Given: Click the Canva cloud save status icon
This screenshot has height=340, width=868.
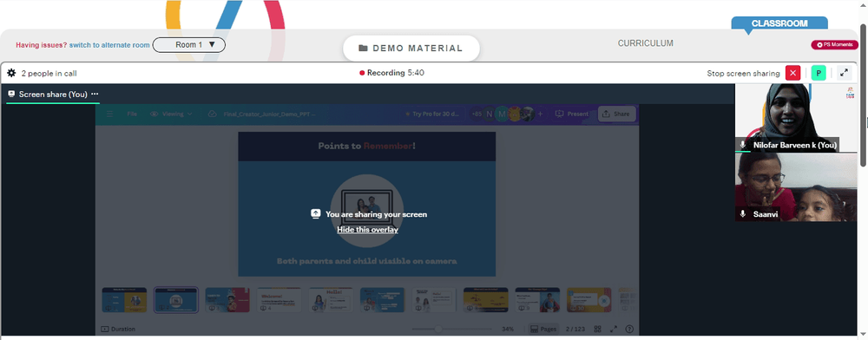Looking at the screenshot, I should click(212, 114).
